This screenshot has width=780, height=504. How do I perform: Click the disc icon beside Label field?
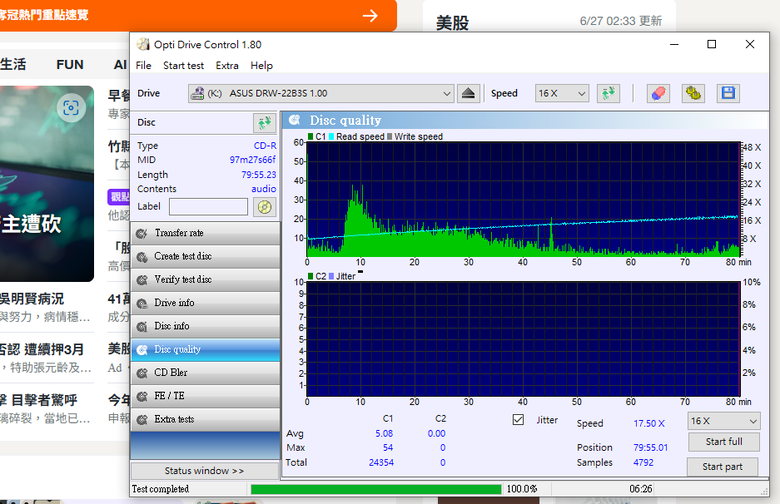[x=264, y=206]
